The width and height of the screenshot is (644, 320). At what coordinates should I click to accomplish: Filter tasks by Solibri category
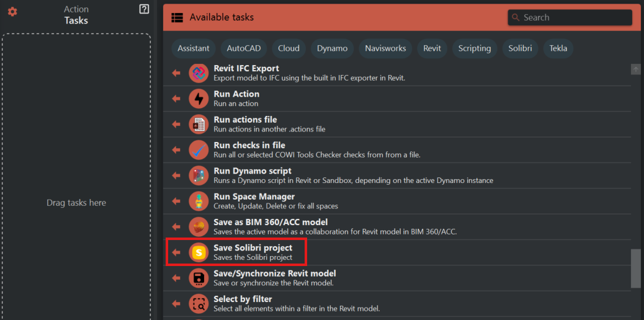click(x=521, y=48)
